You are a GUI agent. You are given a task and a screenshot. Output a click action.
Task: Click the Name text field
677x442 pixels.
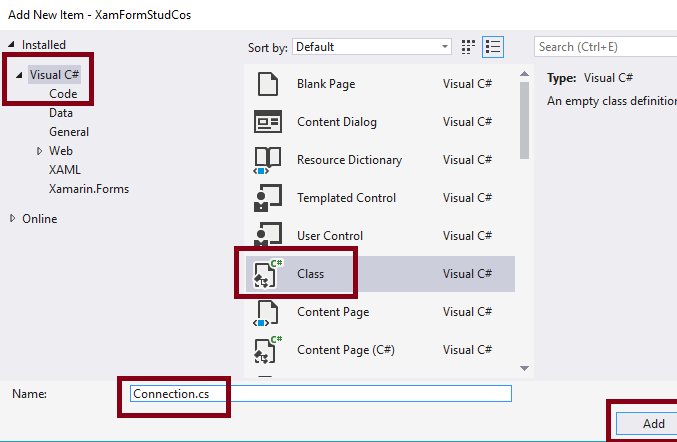pos(320,394)
